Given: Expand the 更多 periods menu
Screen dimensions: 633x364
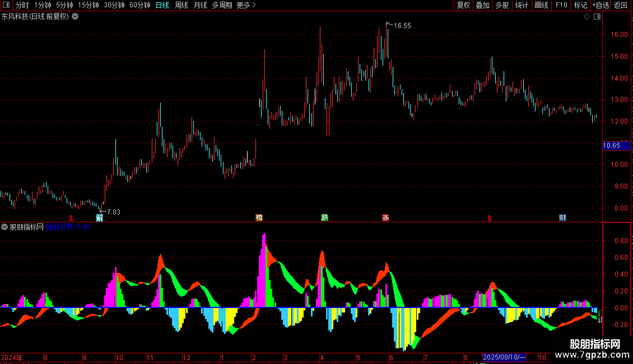Looking at the screenshot, I should click(x=246, y=5).
